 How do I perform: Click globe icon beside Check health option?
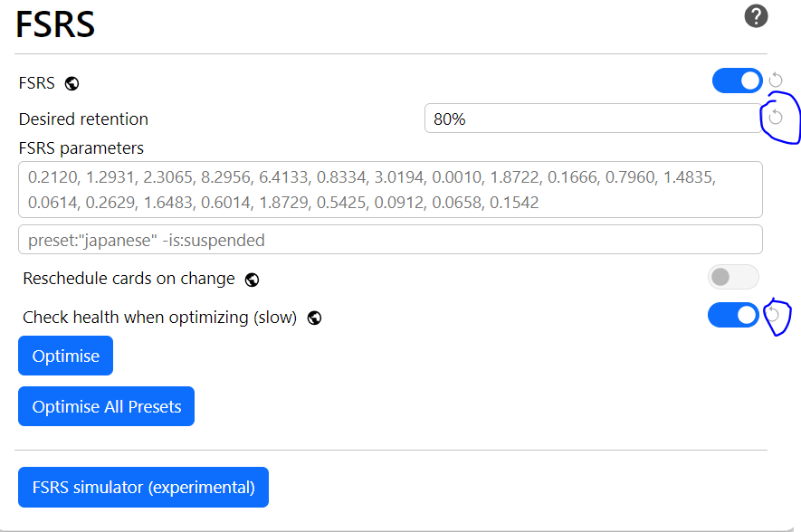tap(314, 318)
